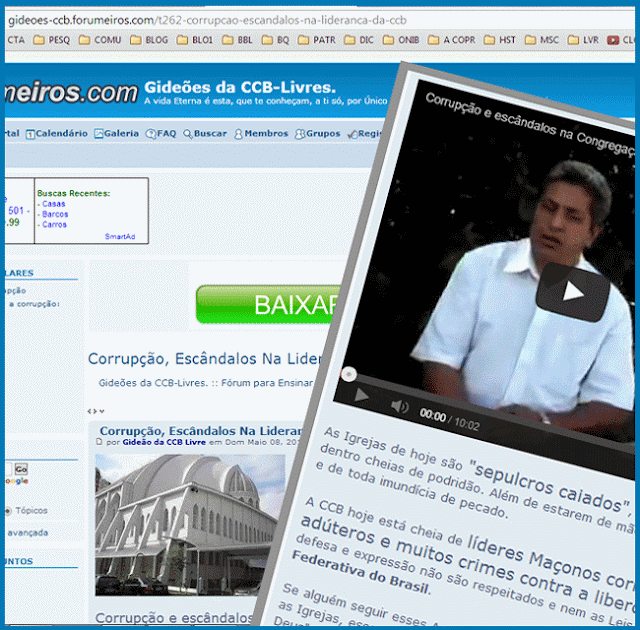Open the Membros forum menu
The width and height of the screenshot is (640, 630).
click(x=261, y=133)
